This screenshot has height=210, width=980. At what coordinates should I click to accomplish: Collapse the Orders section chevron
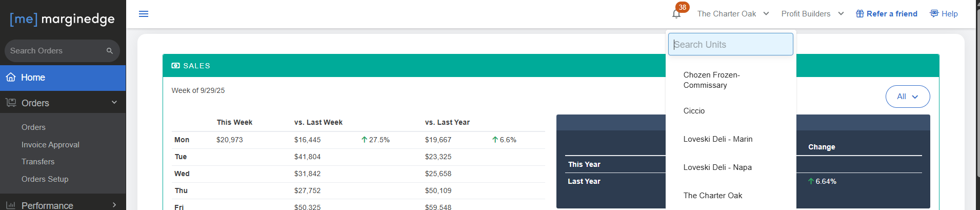tap(114, 102)
